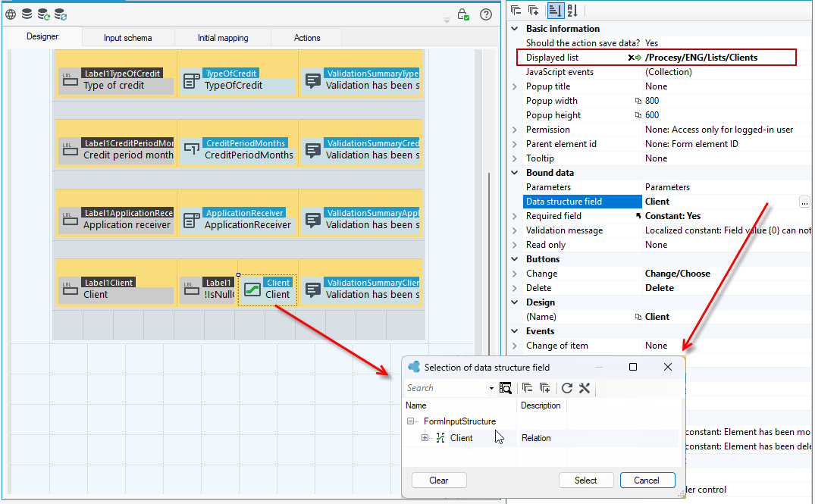Click the refresh icon in selection dialog
The image size is (815, 504).
[566, 387]
